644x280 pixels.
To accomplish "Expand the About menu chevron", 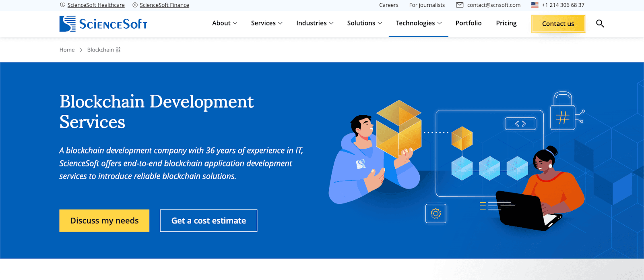I will pos(235,23).
